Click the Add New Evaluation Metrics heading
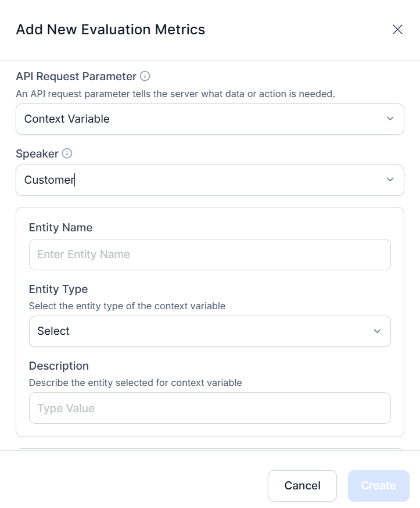The width and height of the screenshot is (420, 508). click(110, 30)
